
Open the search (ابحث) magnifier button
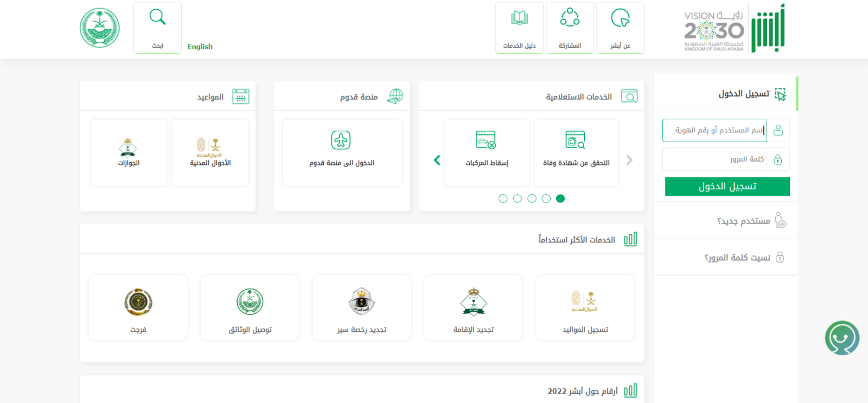coord(157,28)
